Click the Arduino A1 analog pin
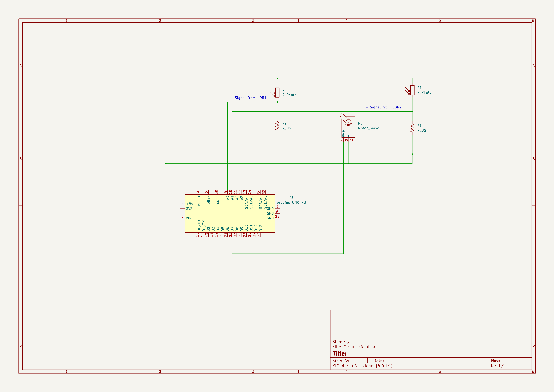 point(232,192)
